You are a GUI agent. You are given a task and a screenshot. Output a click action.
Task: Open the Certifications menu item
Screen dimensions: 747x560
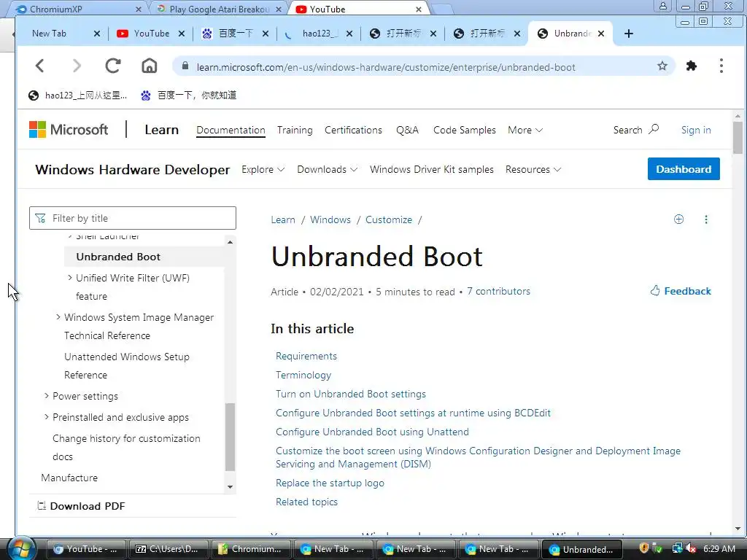pos(353,130)
